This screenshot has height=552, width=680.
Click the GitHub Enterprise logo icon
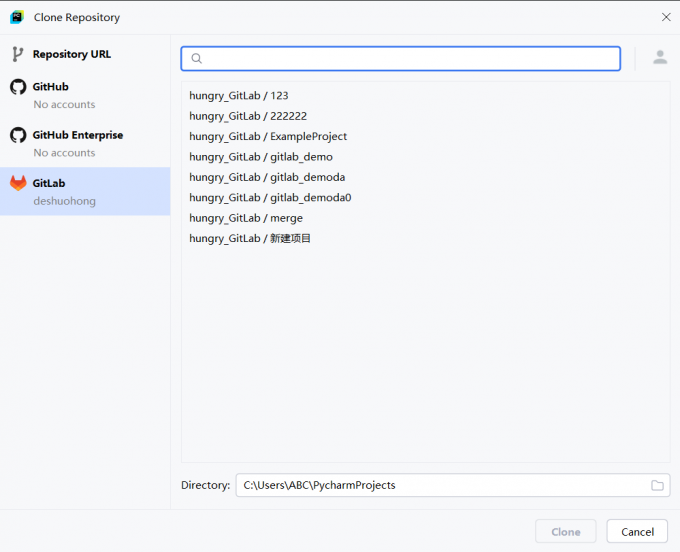(x=18, y=135)
